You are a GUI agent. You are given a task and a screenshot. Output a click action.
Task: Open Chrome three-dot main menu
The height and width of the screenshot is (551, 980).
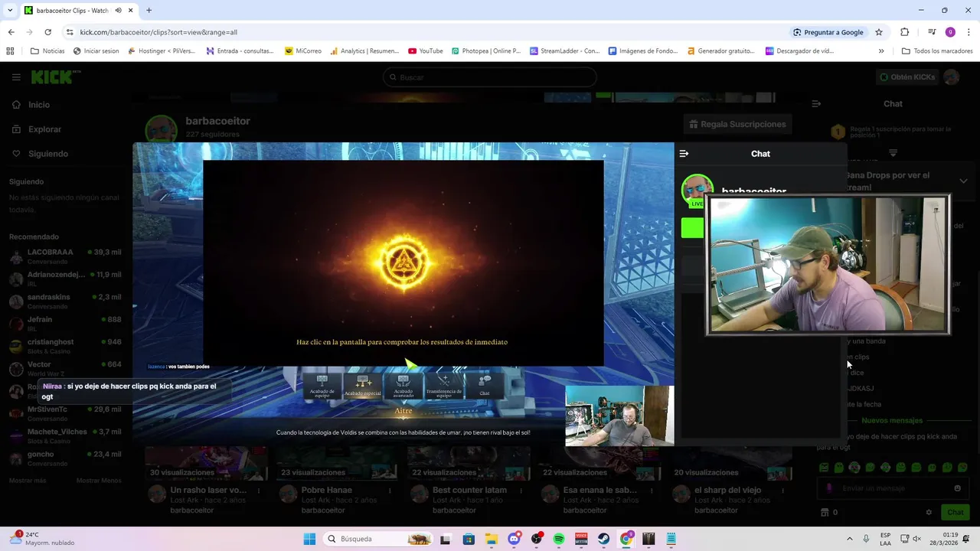click(x=969, y=32)
